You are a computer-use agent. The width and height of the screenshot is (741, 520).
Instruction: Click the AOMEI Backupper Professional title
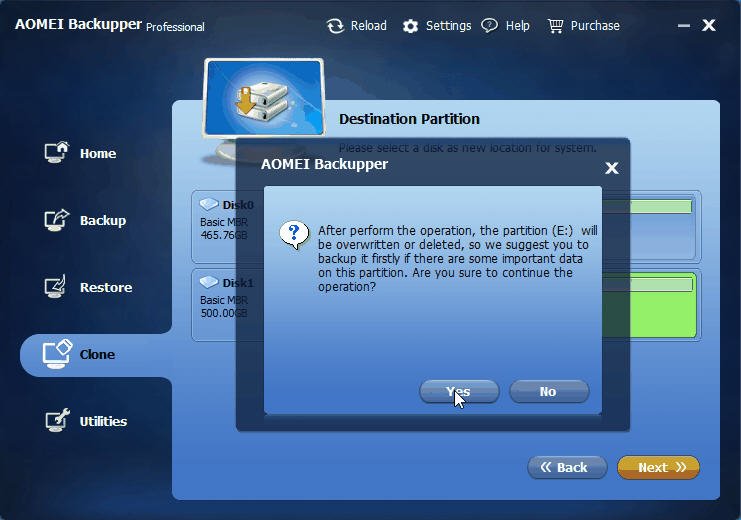[x=110, y=25]
